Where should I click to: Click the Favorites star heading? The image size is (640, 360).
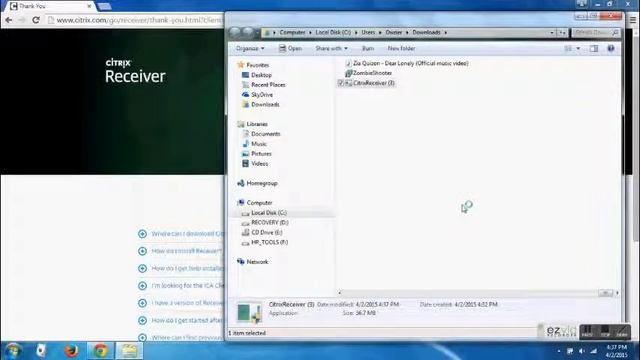click(x=258, y=65)
